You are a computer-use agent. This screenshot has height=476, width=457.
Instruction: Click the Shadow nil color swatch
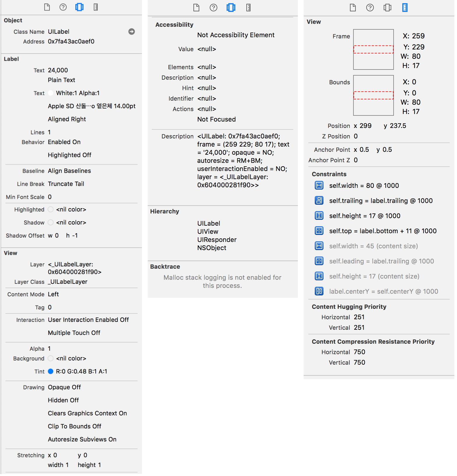[51, 222]
